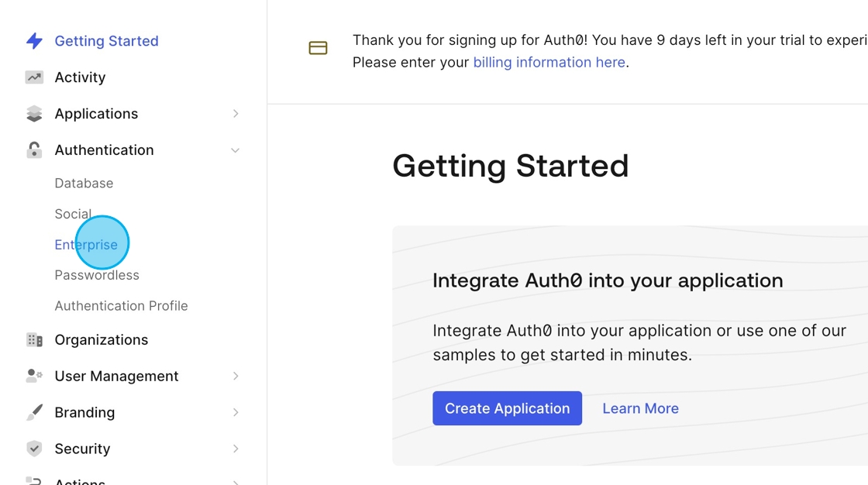Select the Social connections item
The image size is (868, 485).
click(73, 214)
